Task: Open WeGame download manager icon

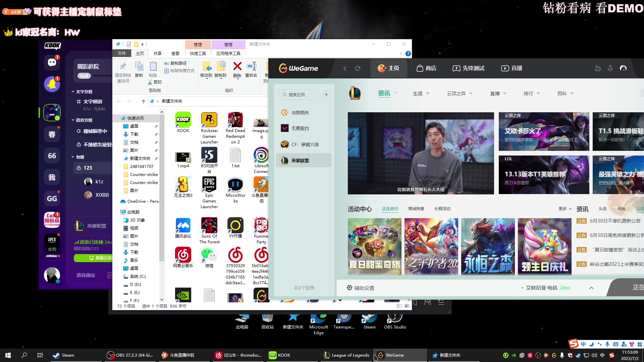Action: [610, 68]
